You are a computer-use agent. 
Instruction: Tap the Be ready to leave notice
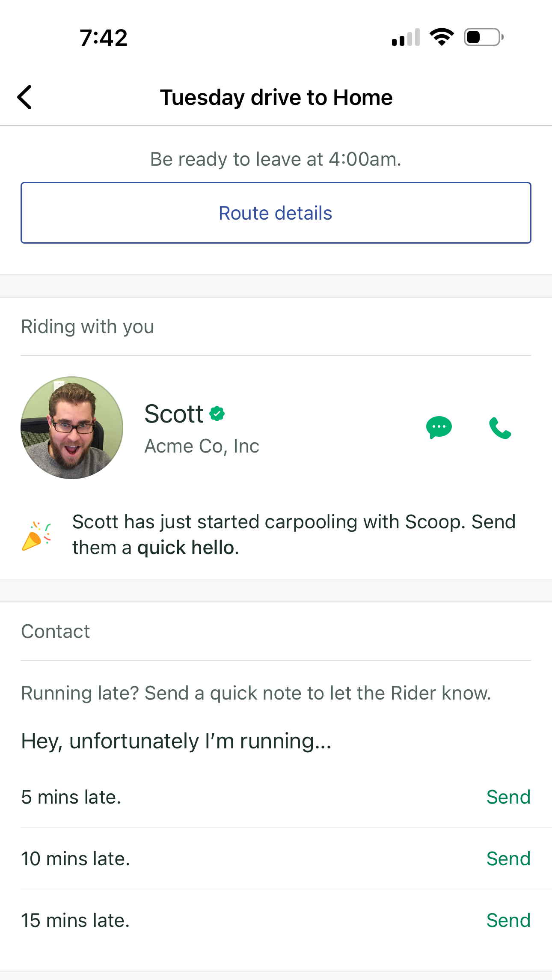point(276,159)
